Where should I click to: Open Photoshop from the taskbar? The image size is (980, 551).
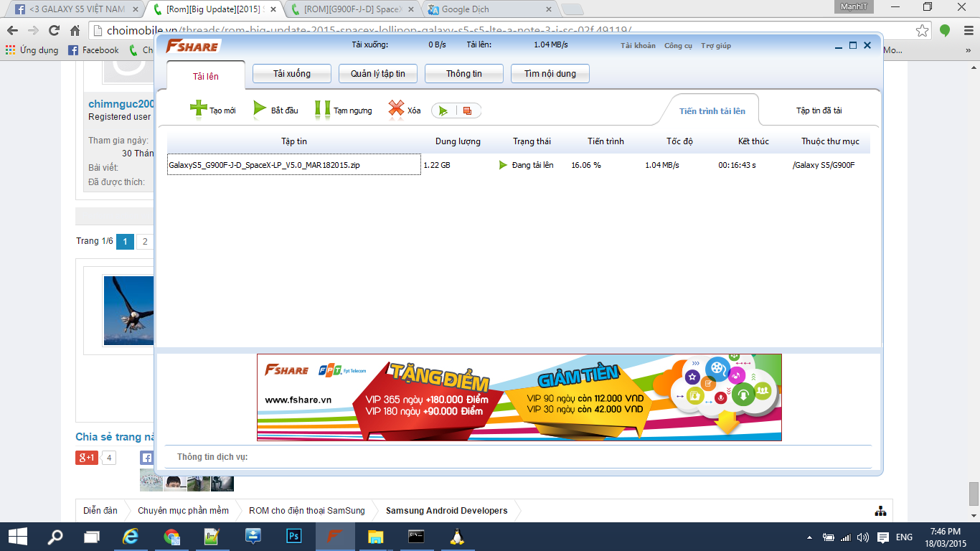pyautogui.click(x=293, y=537)
